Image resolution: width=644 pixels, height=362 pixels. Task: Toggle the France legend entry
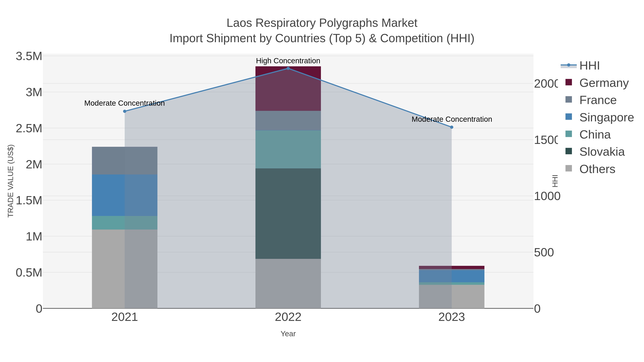tap(591, 100)
